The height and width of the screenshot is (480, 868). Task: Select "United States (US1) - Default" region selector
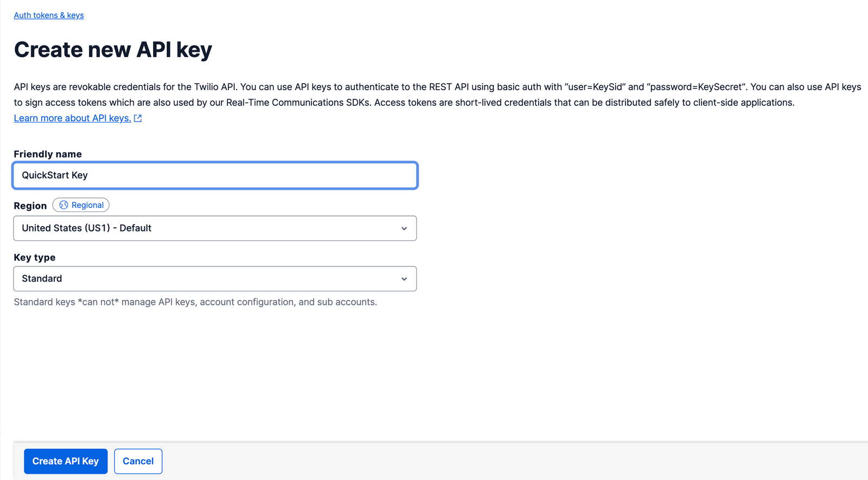[215, 228]
